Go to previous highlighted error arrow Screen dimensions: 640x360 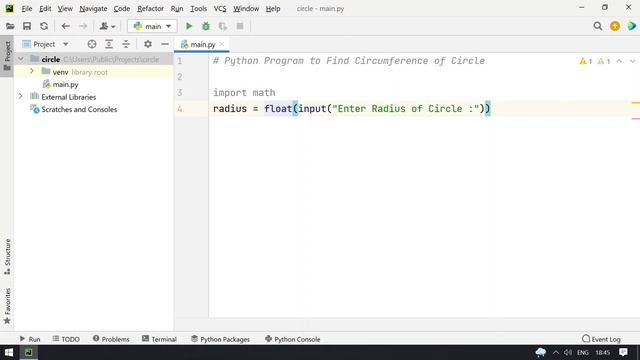coord(619,61)
